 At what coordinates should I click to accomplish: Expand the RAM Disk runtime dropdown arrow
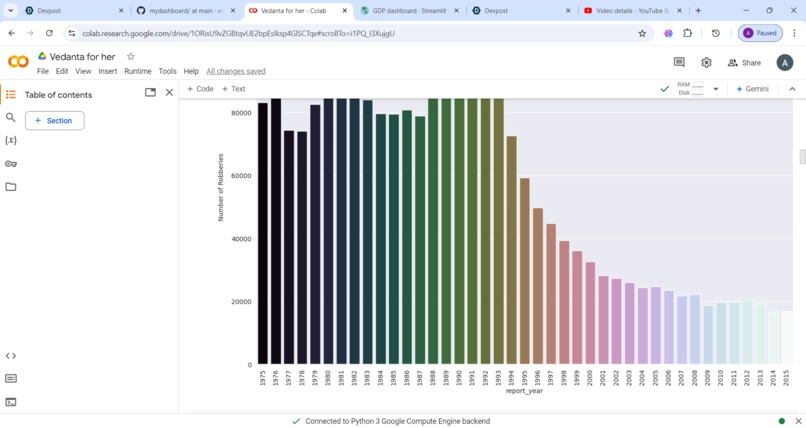point(716,89)
